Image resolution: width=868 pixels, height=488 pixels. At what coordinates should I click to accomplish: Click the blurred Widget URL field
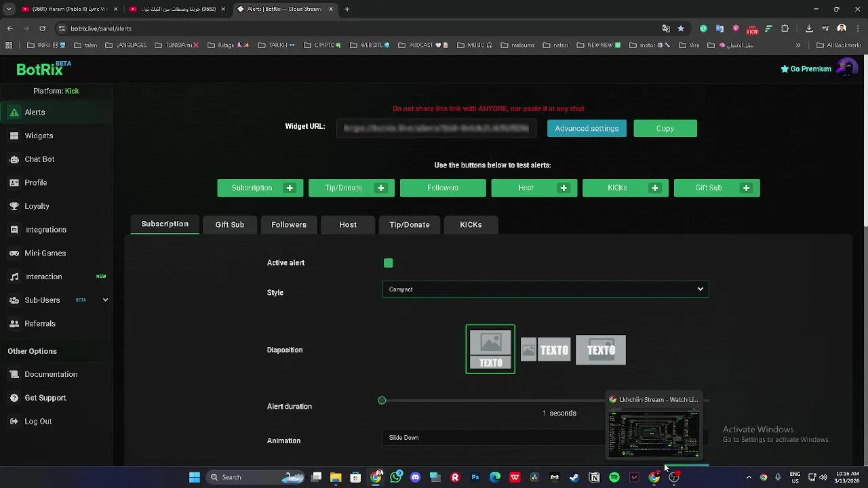point(436,128)
